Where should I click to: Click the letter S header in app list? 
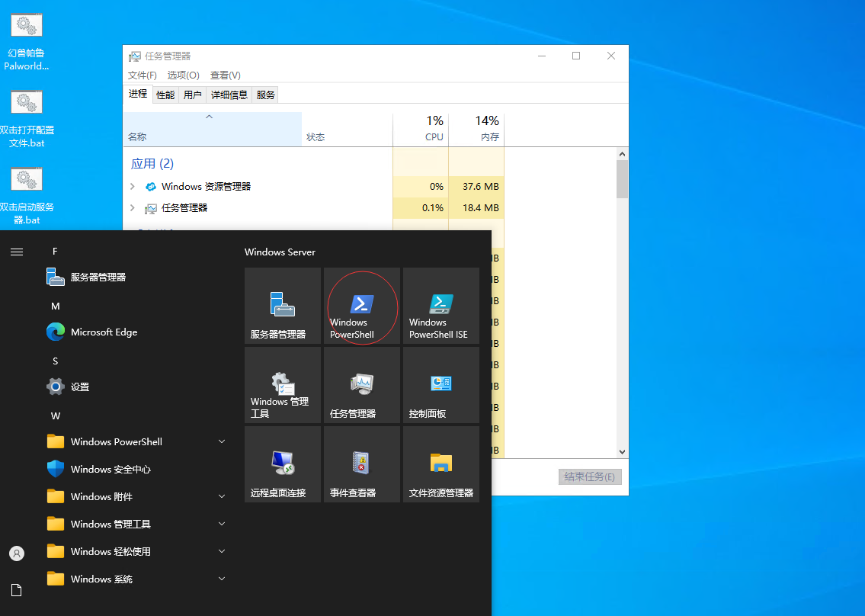click(55, 361)
